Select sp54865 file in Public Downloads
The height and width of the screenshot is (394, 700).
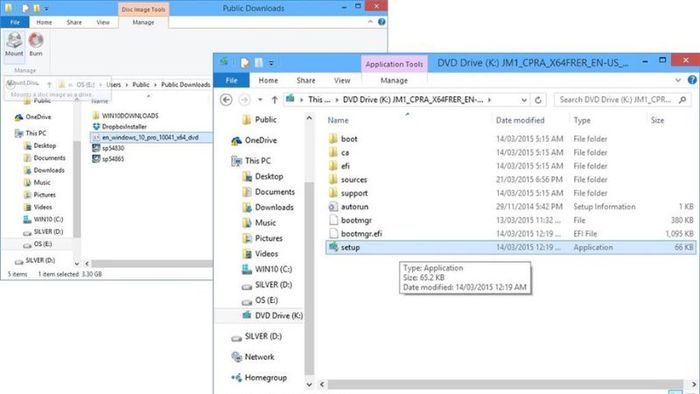point(108,159)
